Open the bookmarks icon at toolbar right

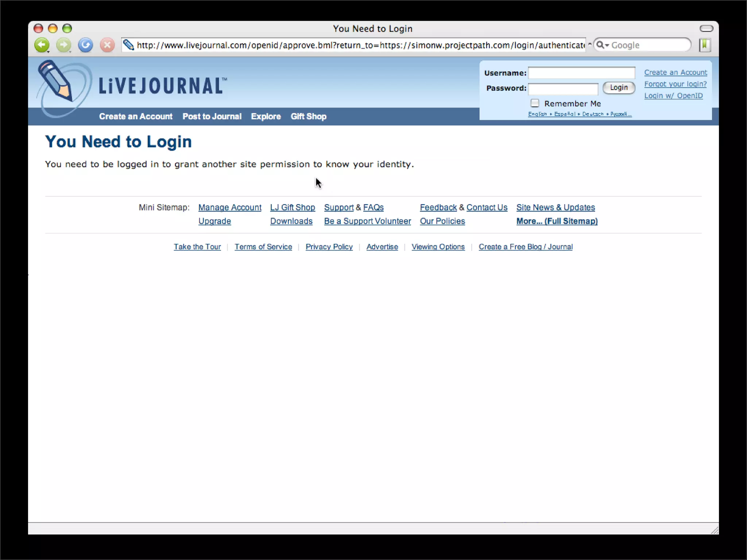(x=705, y=45)
